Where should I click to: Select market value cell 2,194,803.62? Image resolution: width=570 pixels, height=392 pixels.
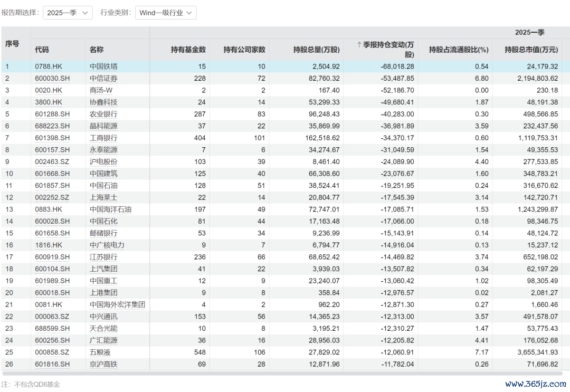pos(538,79)
